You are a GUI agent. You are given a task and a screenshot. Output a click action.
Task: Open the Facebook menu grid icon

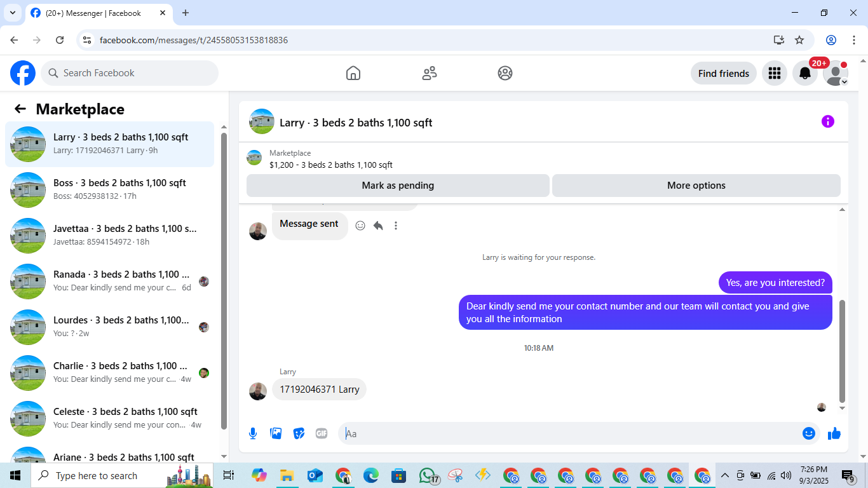(774, 73)
